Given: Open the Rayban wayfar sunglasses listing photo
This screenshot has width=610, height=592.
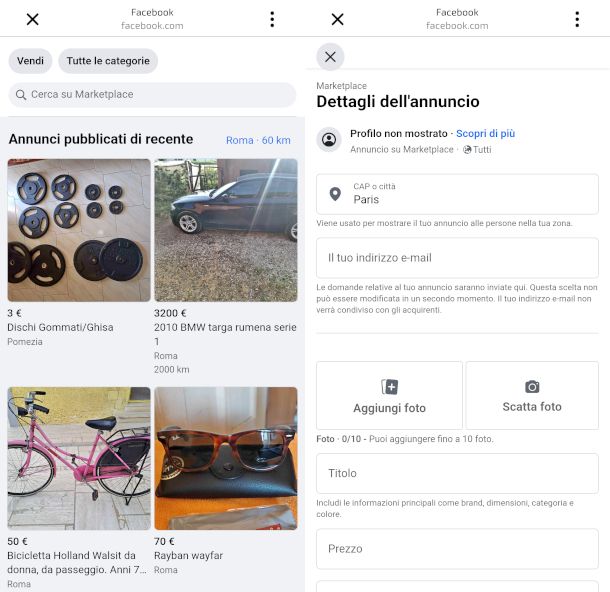Looking at the screenshot, I should [x=226, y=458].
